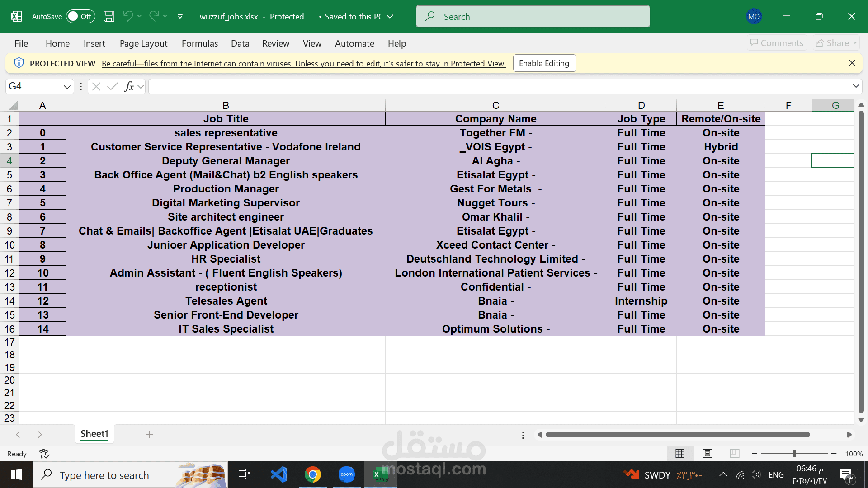Click the protected view warning link text
This screenshot has height=488, width=868.
303,64
